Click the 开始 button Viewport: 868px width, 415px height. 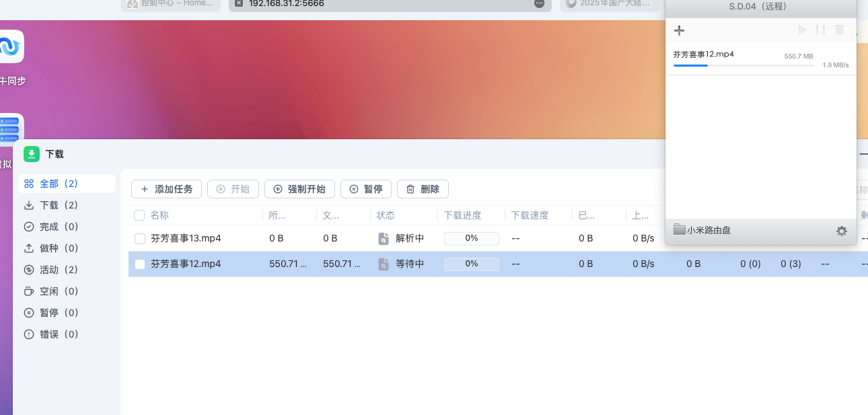click(233, 189)
